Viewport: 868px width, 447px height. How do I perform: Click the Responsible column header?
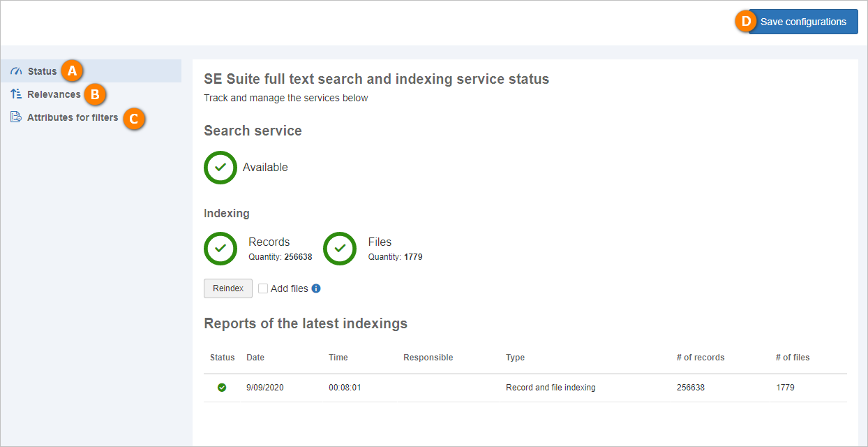click(x=428, y=358)
